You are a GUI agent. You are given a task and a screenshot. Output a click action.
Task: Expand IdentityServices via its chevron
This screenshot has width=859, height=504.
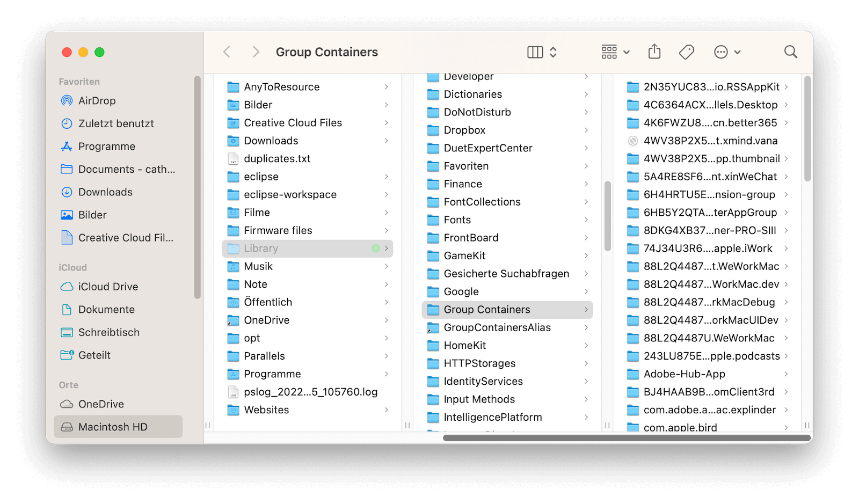point(586,382)
